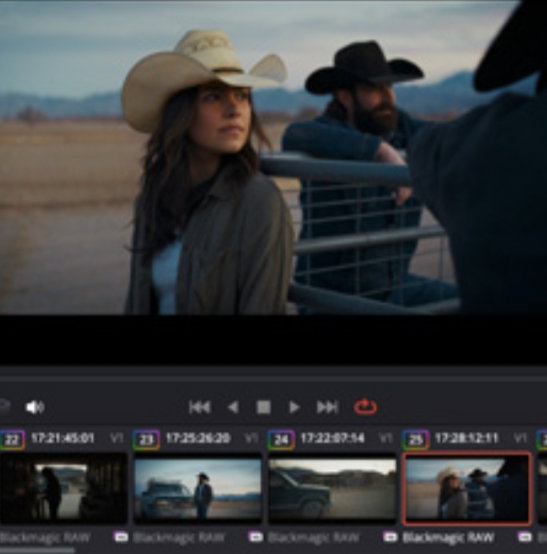Select the clip 25 number badge

(416, 440)
